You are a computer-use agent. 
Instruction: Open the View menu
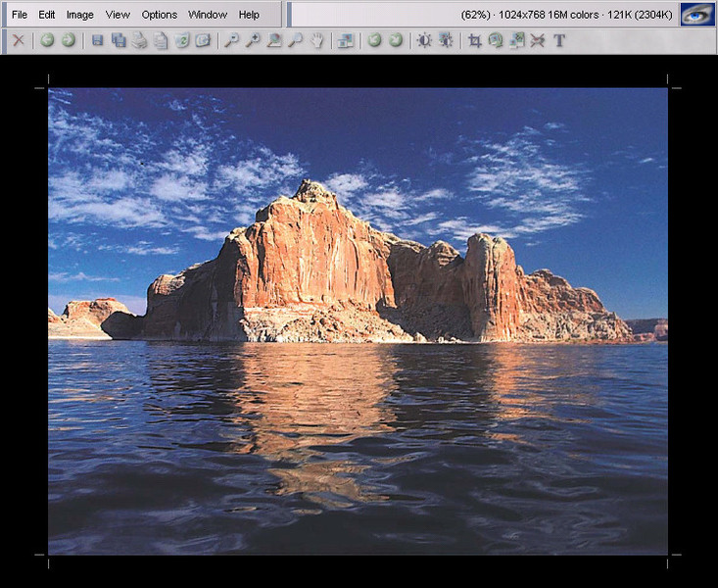coord(118,15)
